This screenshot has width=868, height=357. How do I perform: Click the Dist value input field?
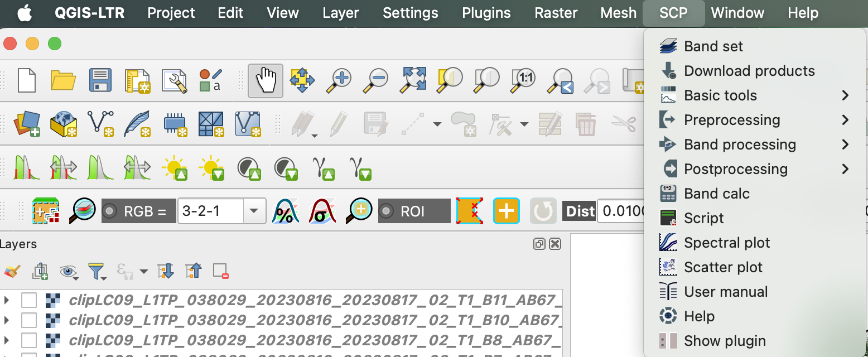[x=622, y=211]
